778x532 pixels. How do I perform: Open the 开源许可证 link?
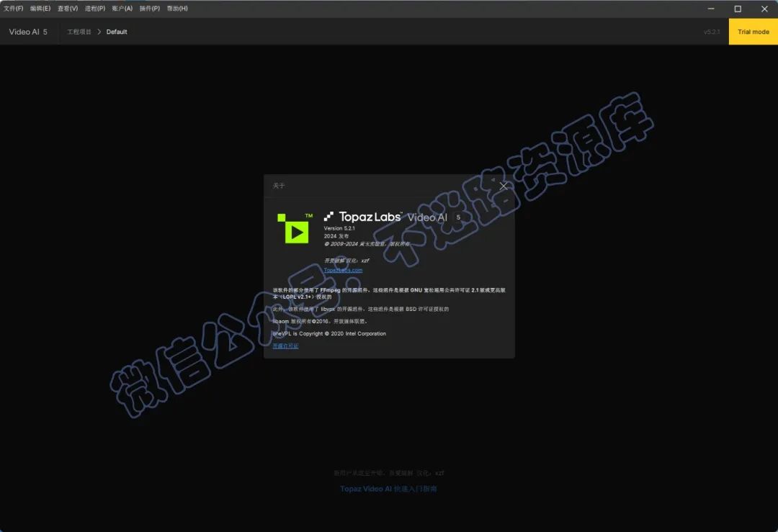coord(285,346)
